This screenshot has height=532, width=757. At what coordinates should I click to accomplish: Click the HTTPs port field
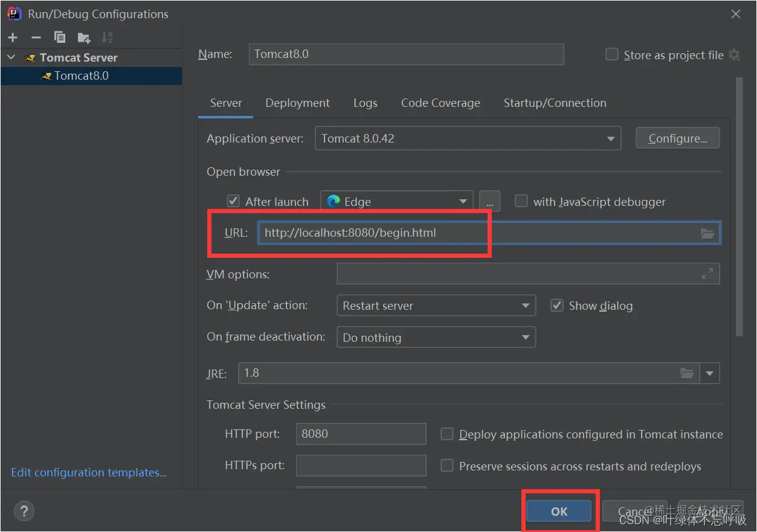tap(361, 466)
